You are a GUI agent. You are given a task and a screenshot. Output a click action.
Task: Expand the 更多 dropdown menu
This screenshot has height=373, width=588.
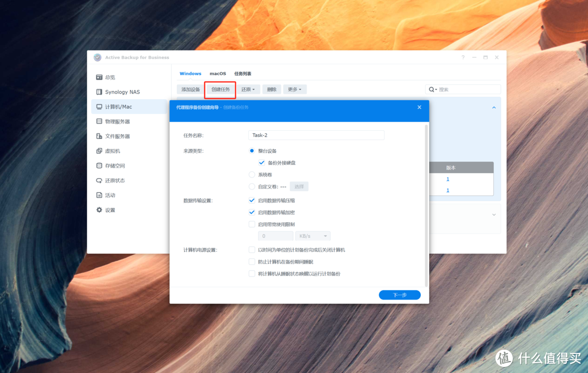pos(295,89)
